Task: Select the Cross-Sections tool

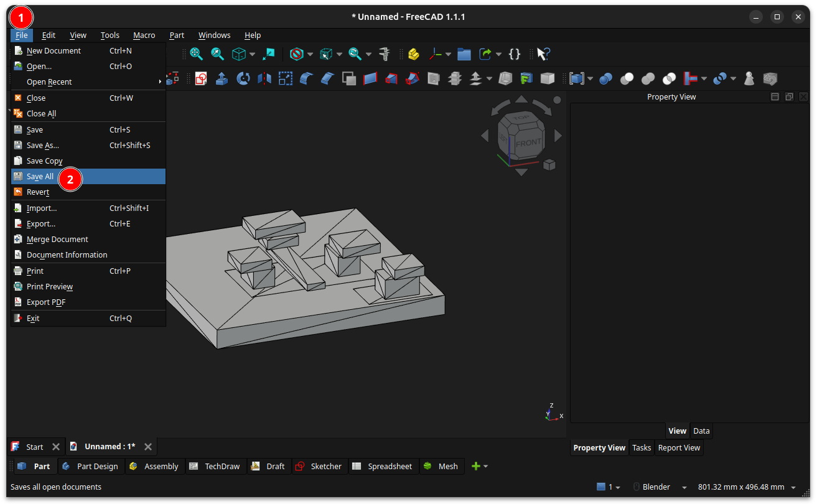Action: click(455, 78)
